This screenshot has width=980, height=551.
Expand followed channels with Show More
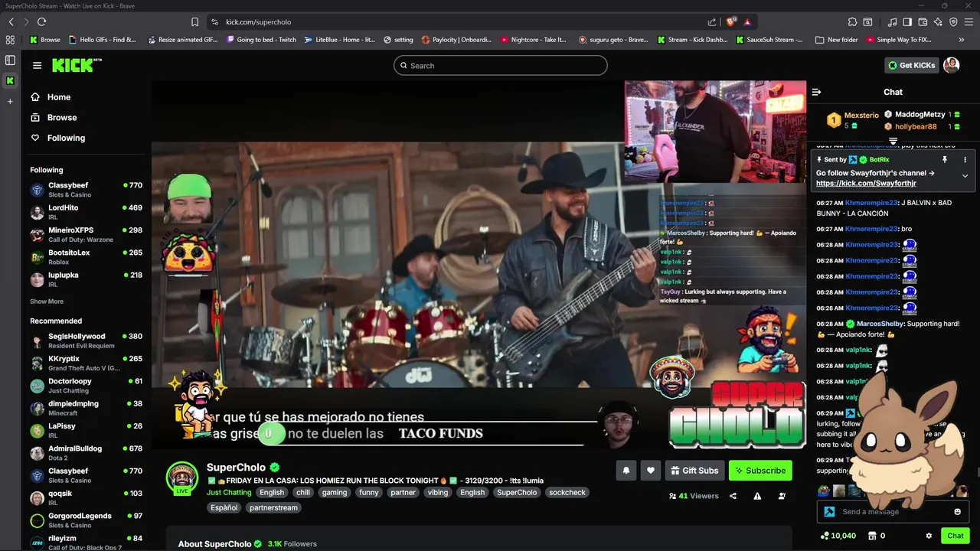[47, 302]
